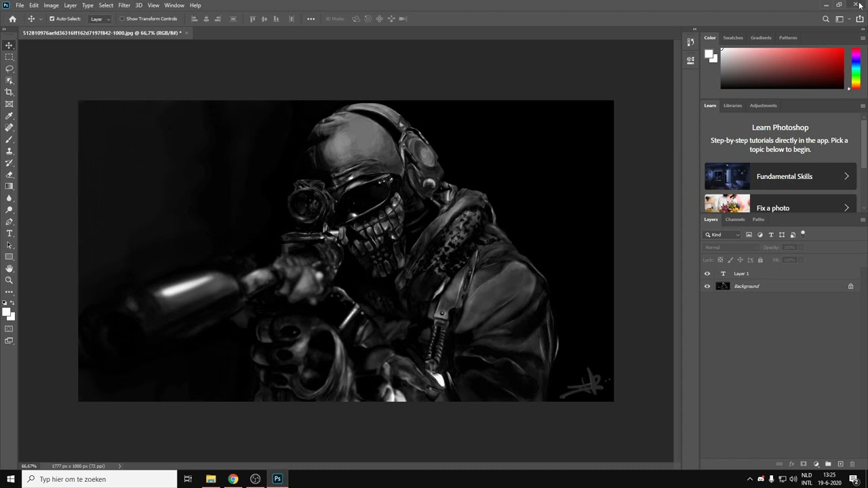The height and width of the screenshot is (488, 868).
Task: Open the Window menu
Action: [174, 5]
